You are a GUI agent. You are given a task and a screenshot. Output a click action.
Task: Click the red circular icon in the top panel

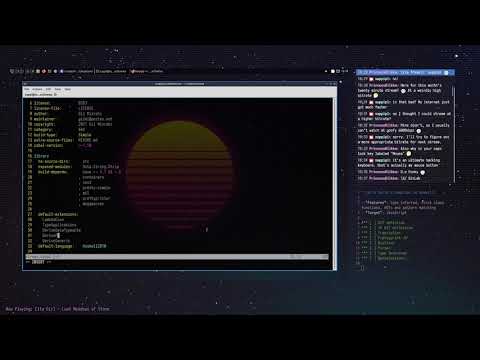coord(44,71)
